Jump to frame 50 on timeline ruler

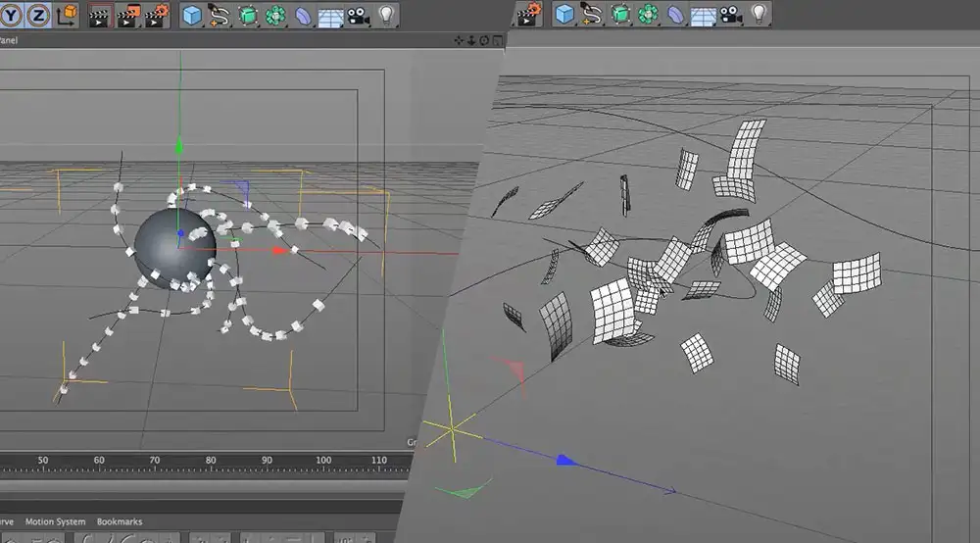42,463
